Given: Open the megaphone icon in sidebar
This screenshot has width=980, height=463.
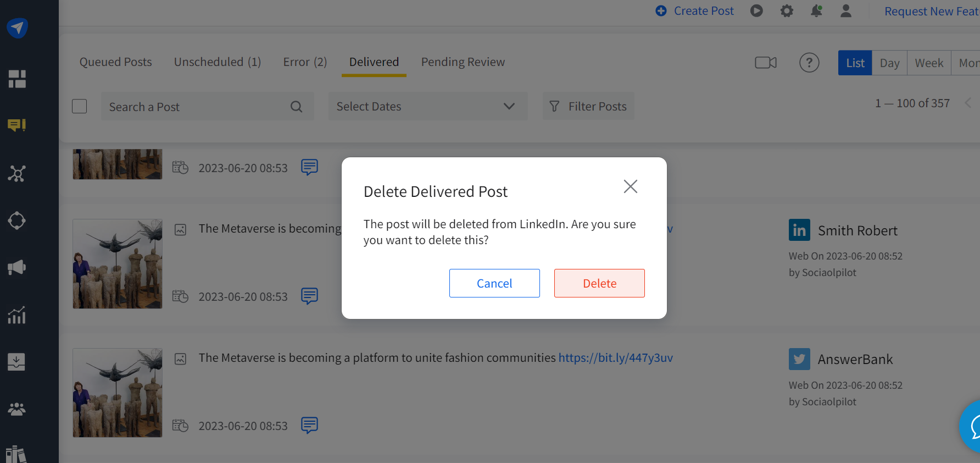Looking at the screenshot, I should (x=16, y=268).
